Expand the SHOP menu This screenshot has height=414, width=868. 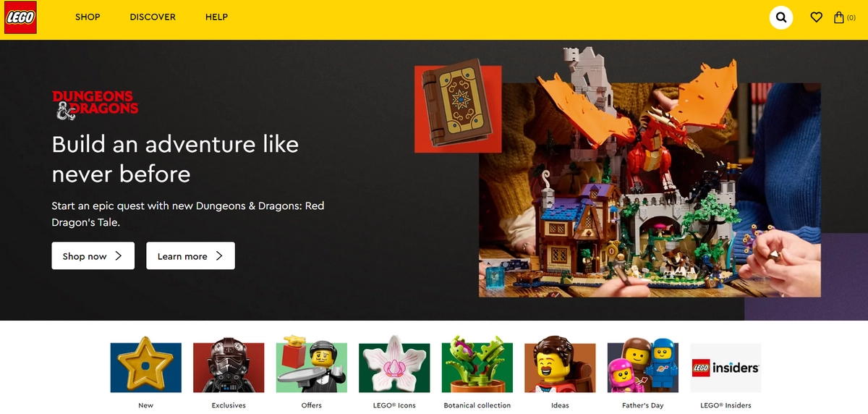[x=88, y=17]
